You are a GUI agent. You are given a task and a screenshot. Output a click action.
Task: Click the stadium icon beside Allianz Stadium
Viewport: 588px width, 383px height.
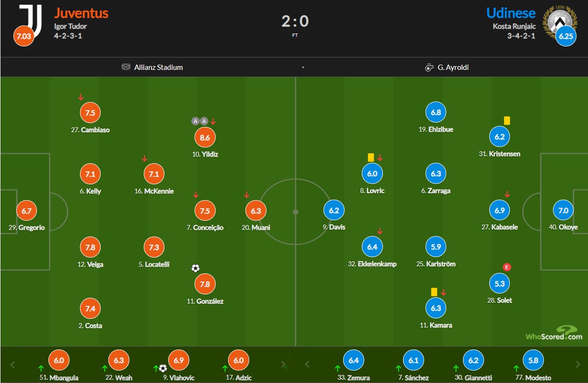126,67
